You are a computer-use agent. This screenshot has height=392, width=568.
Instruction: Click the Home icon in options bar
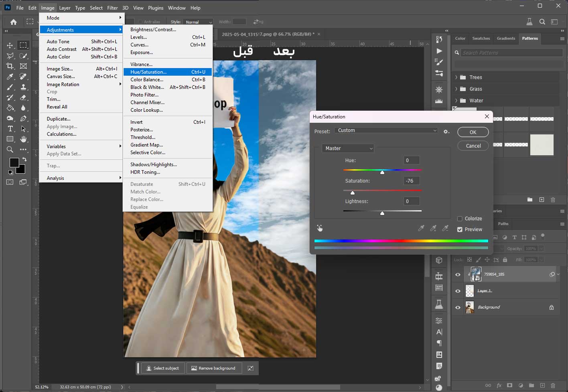coord(14,22)
